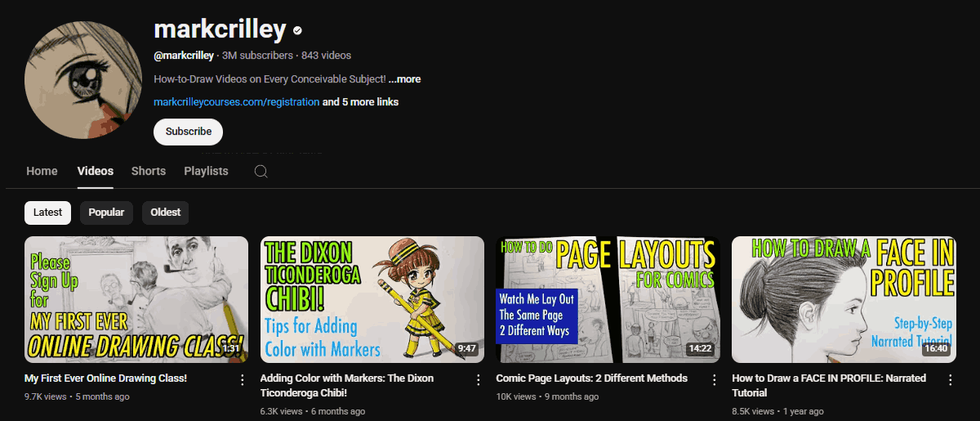Click the @markcrilley handle text
The height and width of the screenshot is (421, 980).
point(184,56)
